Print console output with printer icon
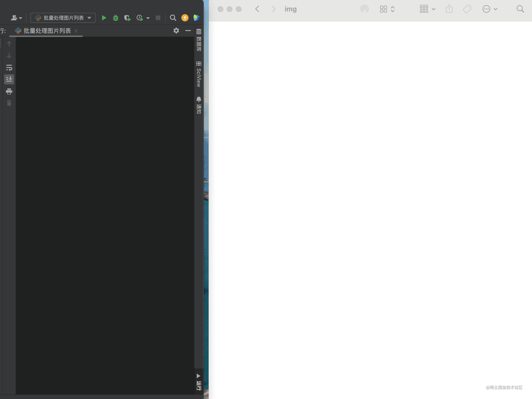The height and width of the screenshot is (399, 532). (9, 91)
